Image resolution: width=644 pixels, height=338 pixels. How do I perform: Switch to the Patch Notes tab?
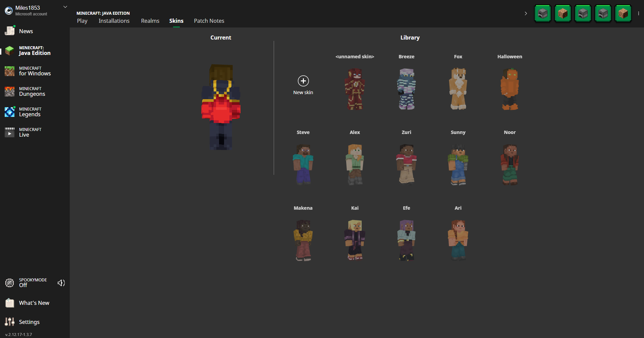click(x=209, y=21)
